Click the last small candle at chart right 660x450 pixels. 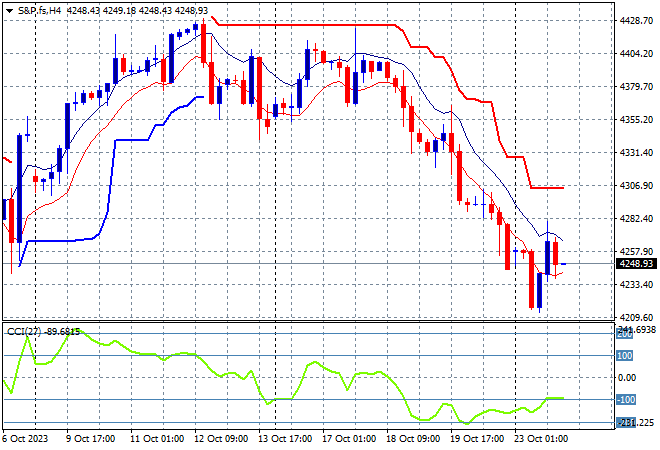564,264
